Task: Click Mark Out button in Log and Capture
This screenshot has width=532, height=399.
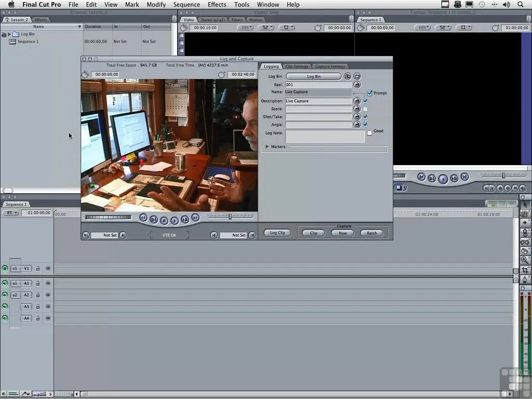Action: [214, 235]
